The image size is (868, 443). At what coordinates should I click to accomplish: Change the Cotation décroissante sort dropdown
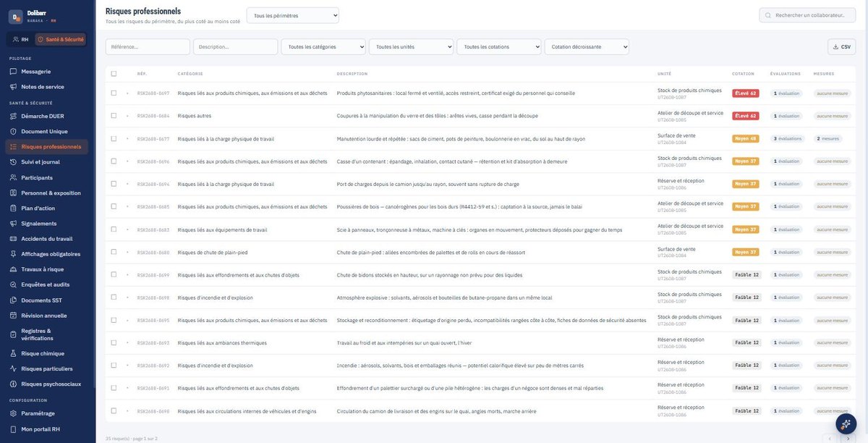pyautogui.click(x=587, y=46)
